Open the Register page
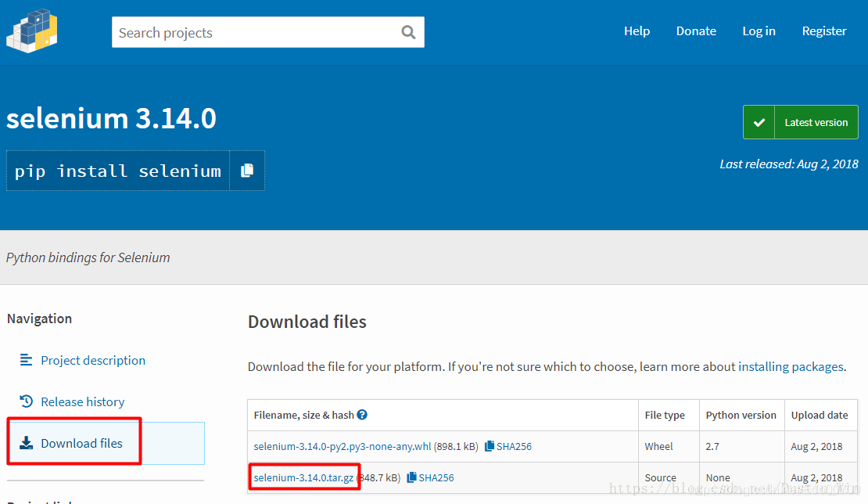 pyautogui.click(x=824, y=31)
